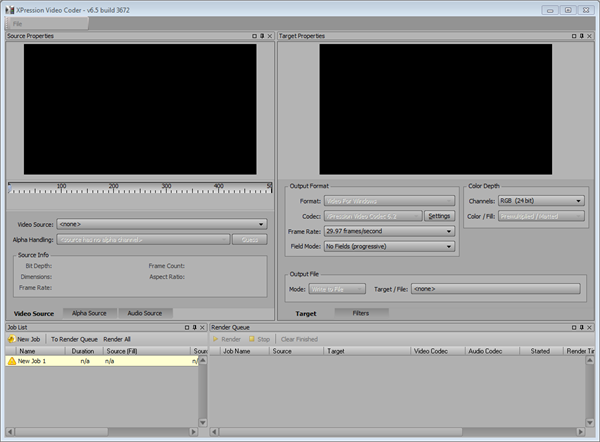Screen dimensions: 600x442
Task: Click the timeline playhead marker at start
Action: [10, 188]
